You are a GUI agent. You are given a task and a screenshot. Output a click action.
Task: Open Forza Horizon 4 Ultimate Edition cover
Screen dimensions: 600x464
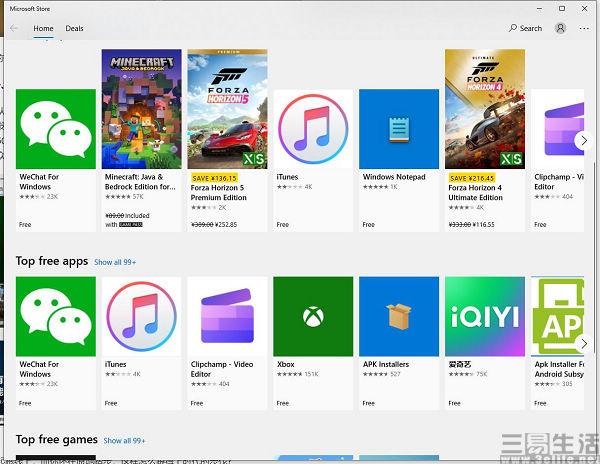tap(484, 109)
